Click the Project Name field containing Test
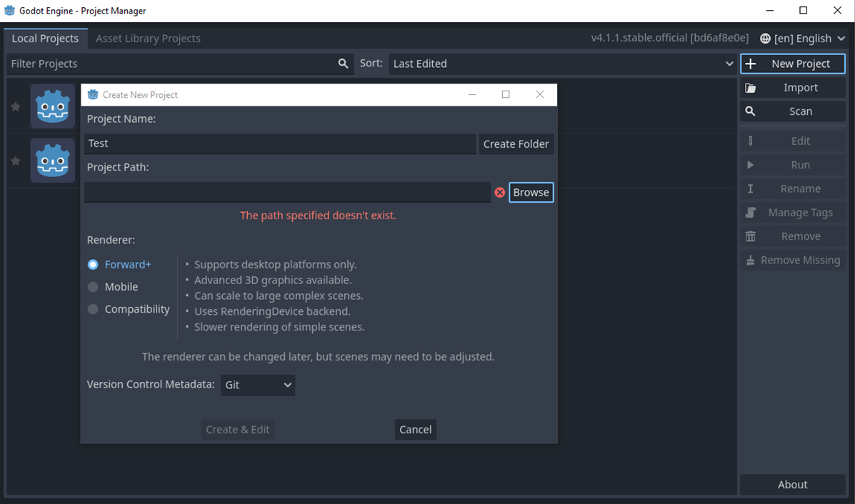This screenshot has width=855, height=504. pos(280,143)
